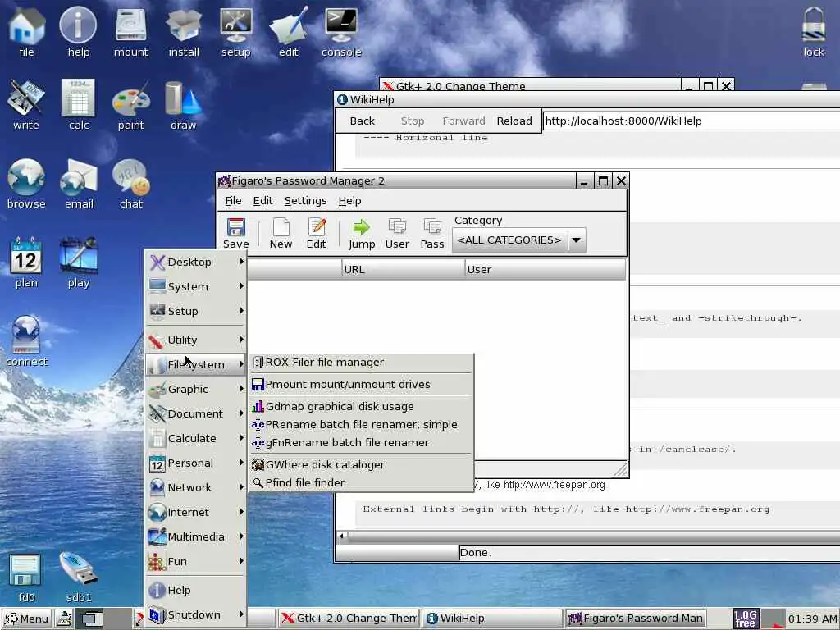840x630 pixels.
Task: Expand the Multimedia submenu
Action: (196, 537)
